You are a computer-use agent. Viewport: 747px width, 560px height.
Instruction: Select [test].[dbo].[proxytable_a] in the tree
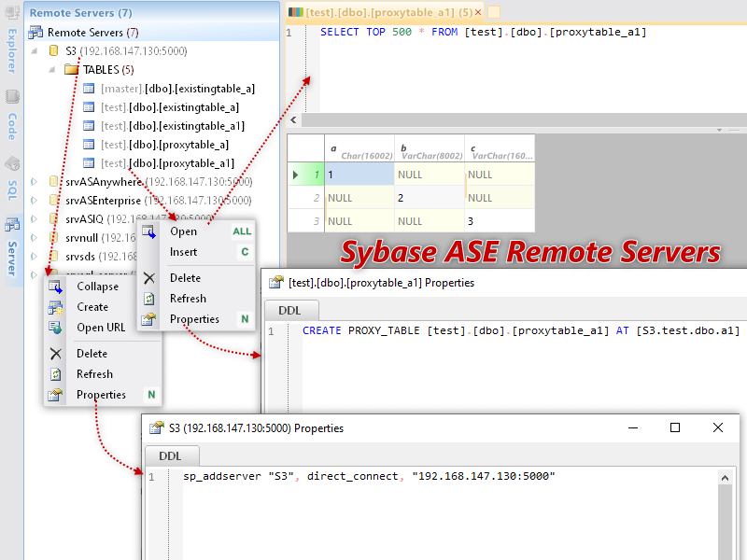[165, 145]
